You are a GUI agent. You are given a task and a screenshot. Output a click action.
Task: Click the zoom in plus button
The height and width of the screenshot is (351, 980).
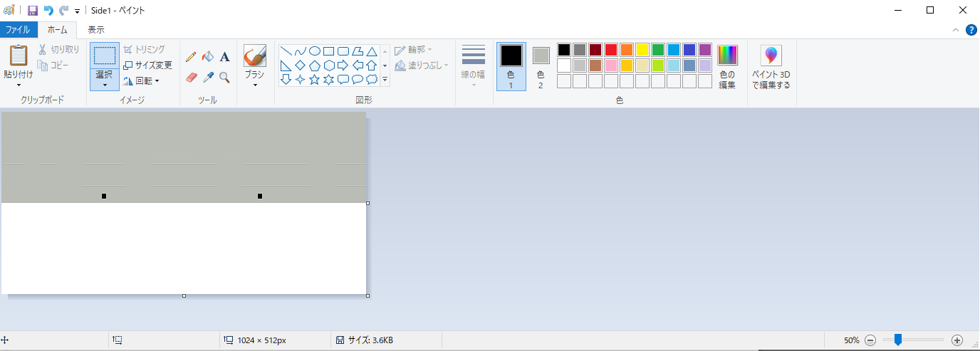[x=957, y=340]
